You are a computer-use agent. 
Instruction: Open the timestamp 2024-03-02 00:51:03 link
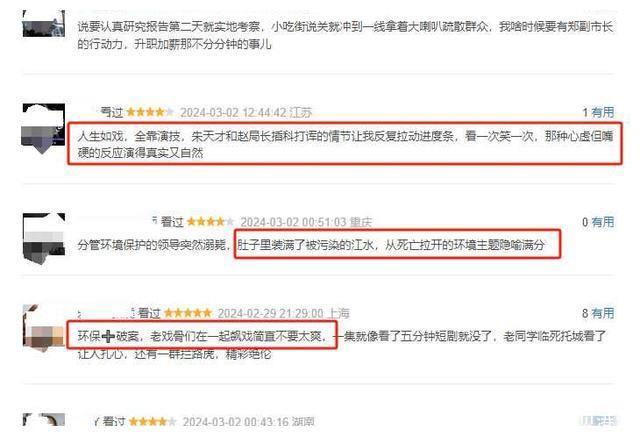coord(293,222)
